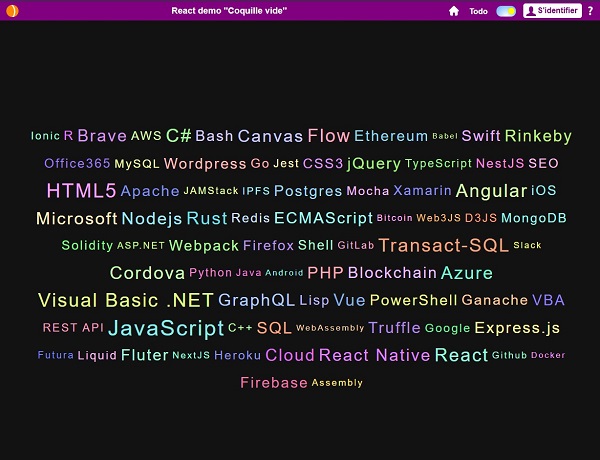Select the Express.js tag
Image resolution: width=600 pixels, height=460 pixels.
pos(517,328)
